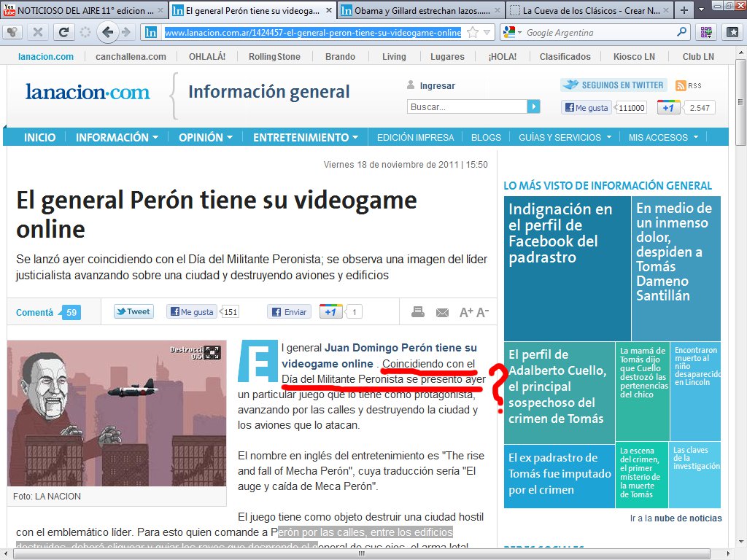This screenshot has height=560, width=747.
Task: Click the scroll down arrow
Action: pyautogui.click(x=741, y=542)
